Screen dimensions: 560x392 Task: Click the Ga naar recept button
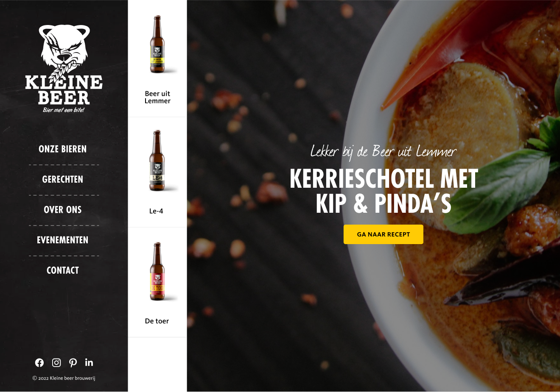click(384, 234)
